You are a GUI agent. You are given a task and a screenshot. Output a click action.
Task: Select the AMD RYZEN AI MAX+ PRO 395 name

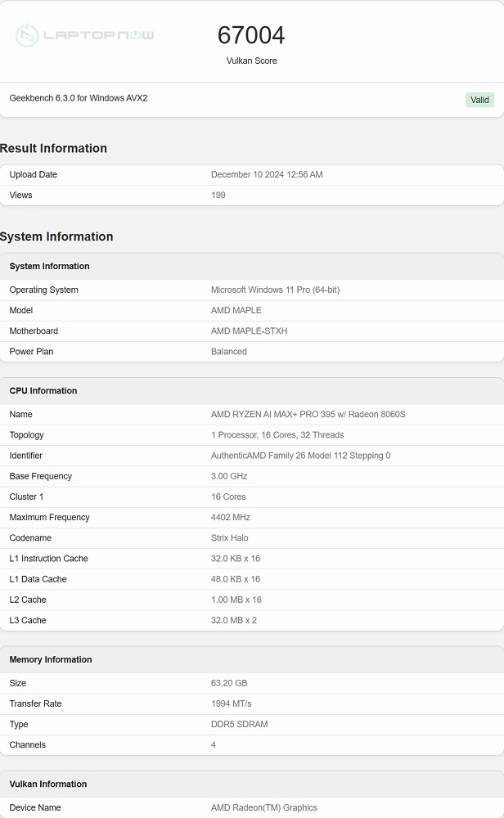point(308,414)
